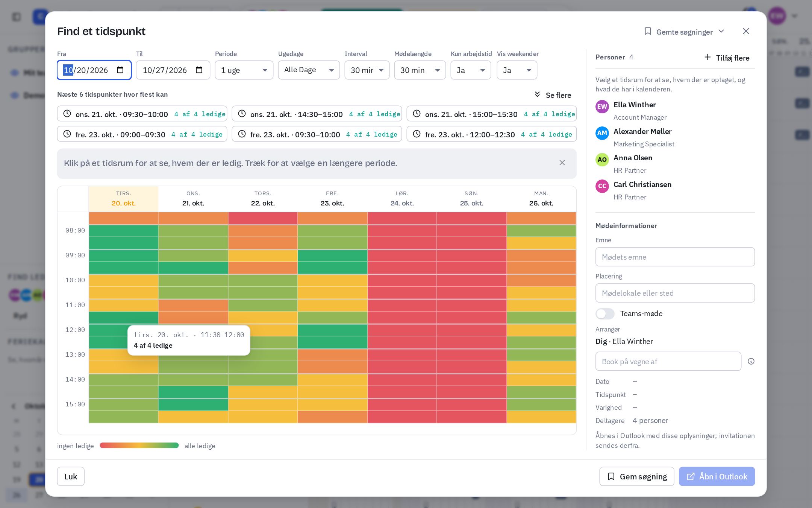Open the Interval dropdown
This screenshot has height=508, width=812.
pos(367,70)
